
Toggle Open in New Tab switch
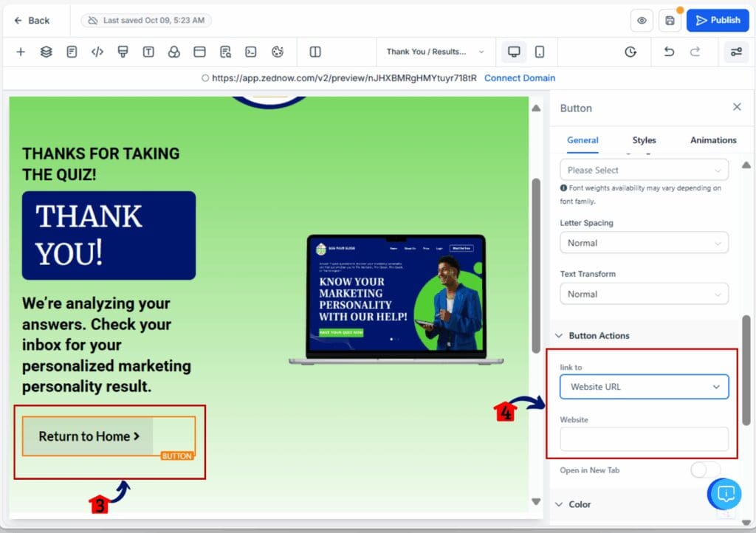pos(705,470)
